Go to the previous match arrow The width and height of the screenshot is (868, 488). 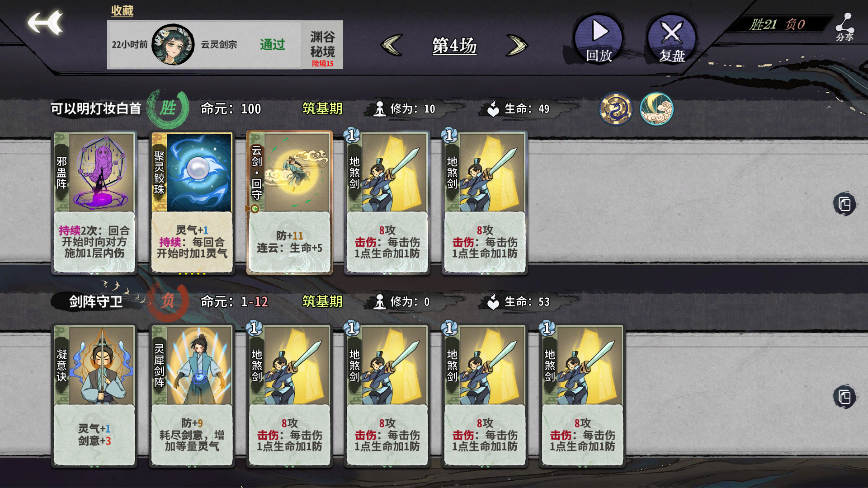point(392,45)
